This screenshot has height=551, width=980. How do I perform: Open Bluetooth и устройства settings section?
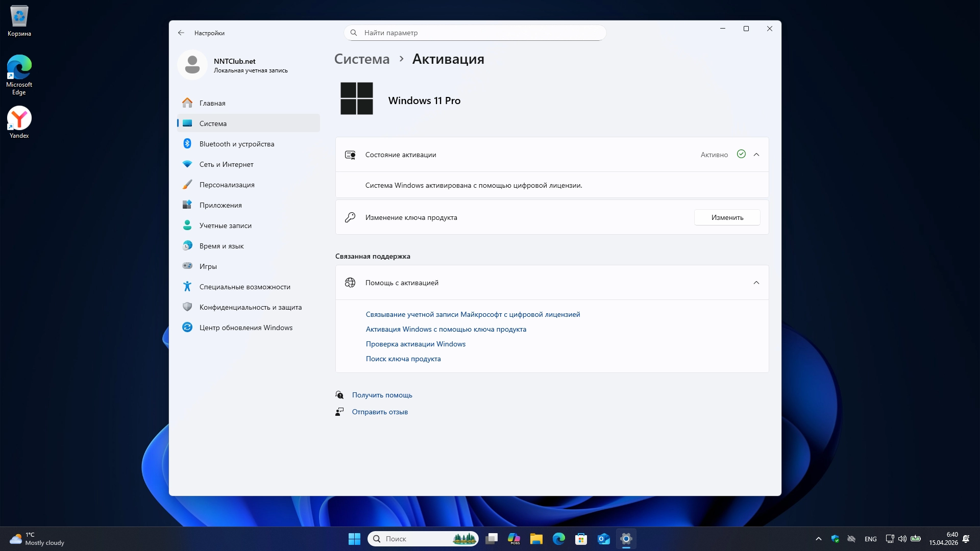pyautogui.click(x=236, y=144)
